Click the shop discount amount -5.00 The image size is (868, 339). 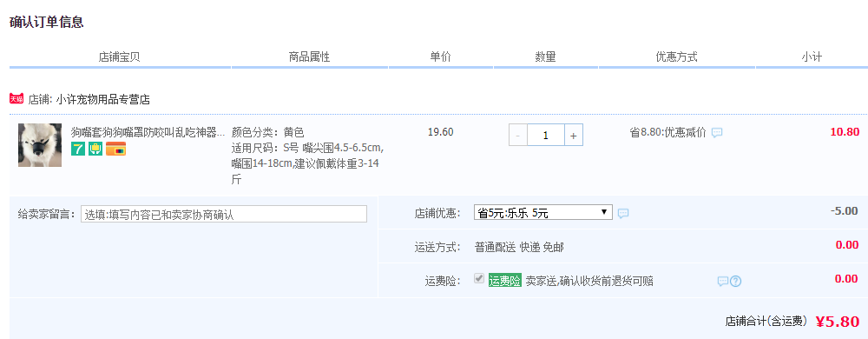845,211
